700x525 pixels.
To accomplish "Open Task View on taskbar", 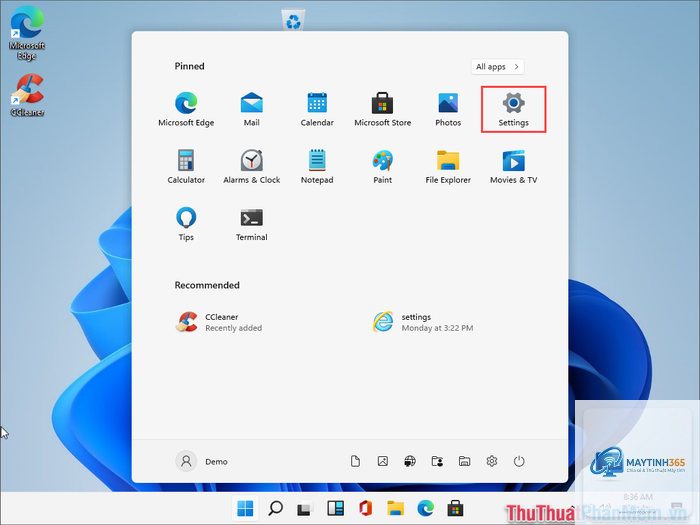I will tap(305, 508).
